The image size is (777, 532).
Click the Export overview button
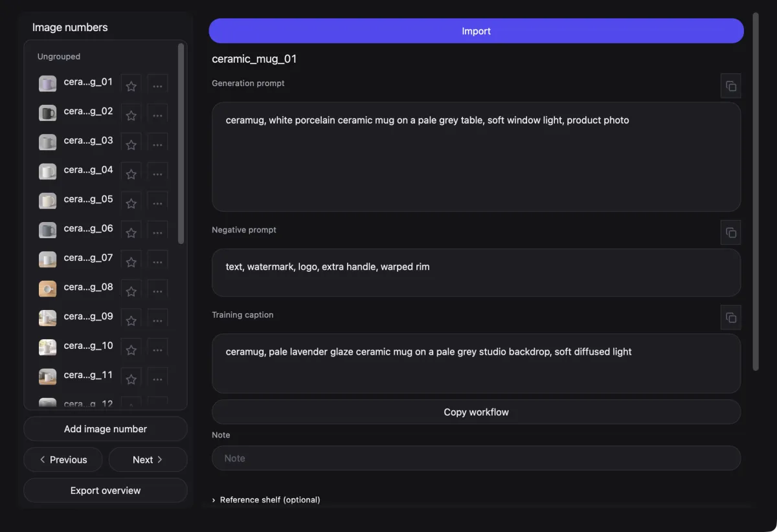(106, 491)
